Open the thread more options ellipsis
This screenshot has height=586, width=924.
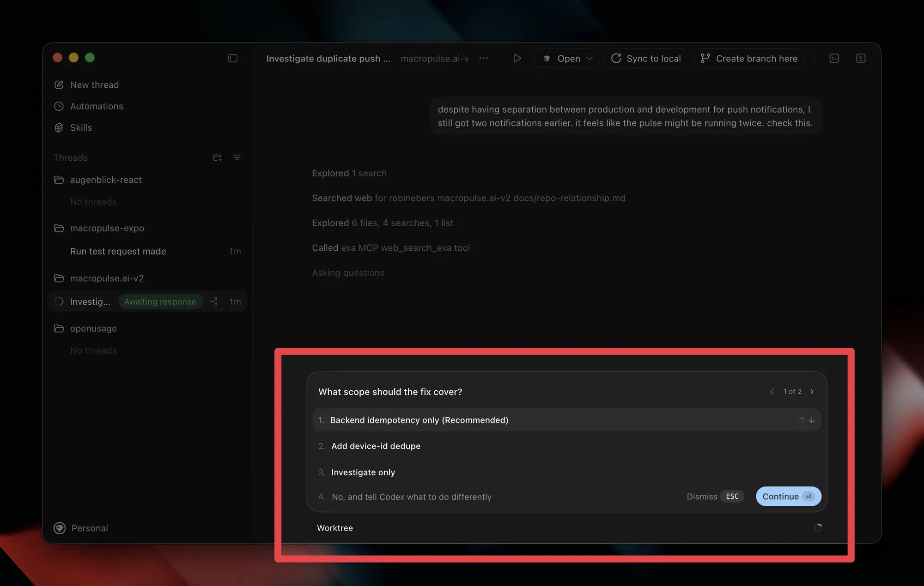(x=484, y=58)
